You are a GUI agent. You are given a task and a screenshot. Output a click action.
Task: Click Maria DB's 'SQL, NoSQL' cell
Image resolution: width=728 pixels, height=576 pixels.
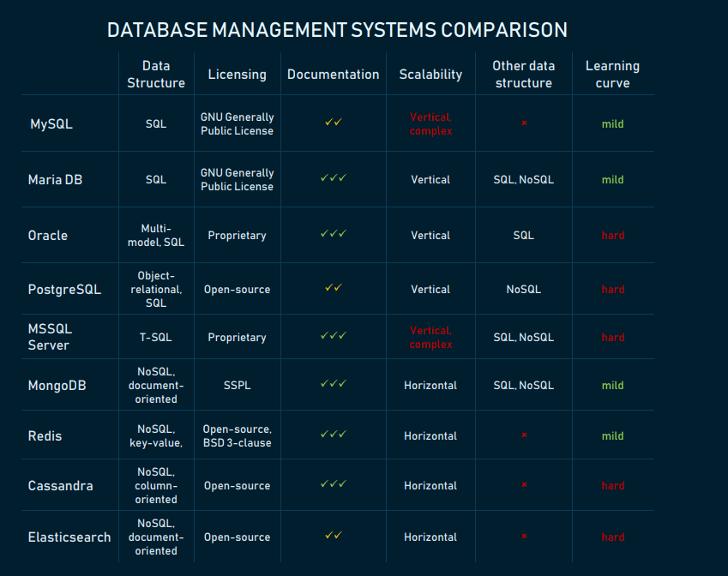coord(524,180)
